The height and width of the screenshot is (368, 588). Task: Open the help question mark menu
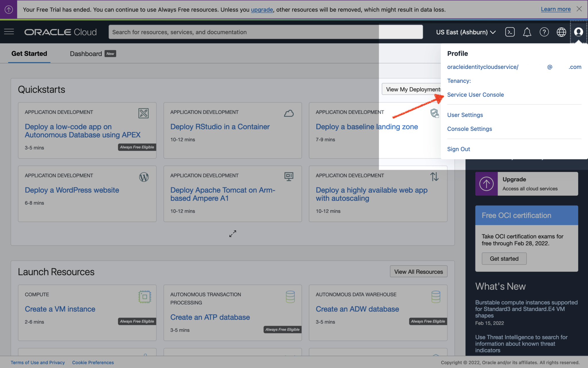coord(544,32)
